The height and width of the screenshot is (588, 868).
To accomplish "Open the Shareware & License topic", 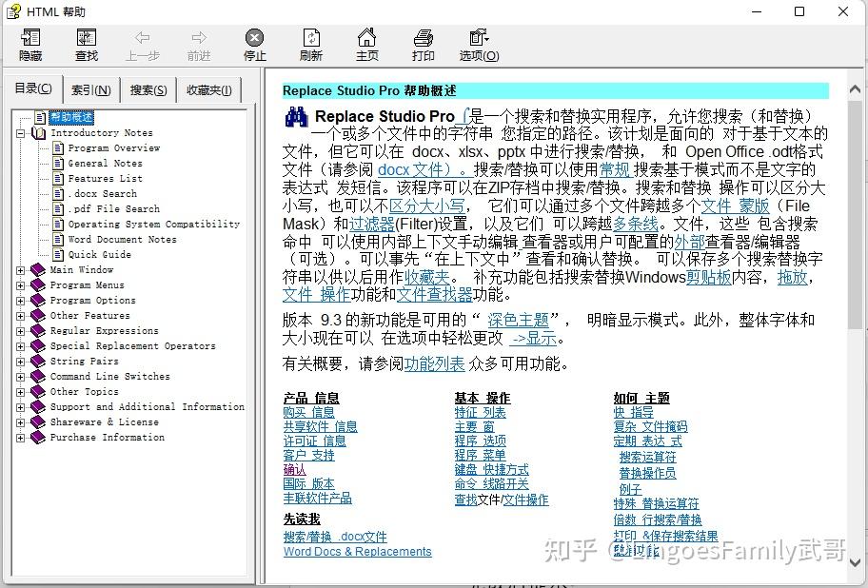I will (x=104, y=421).
